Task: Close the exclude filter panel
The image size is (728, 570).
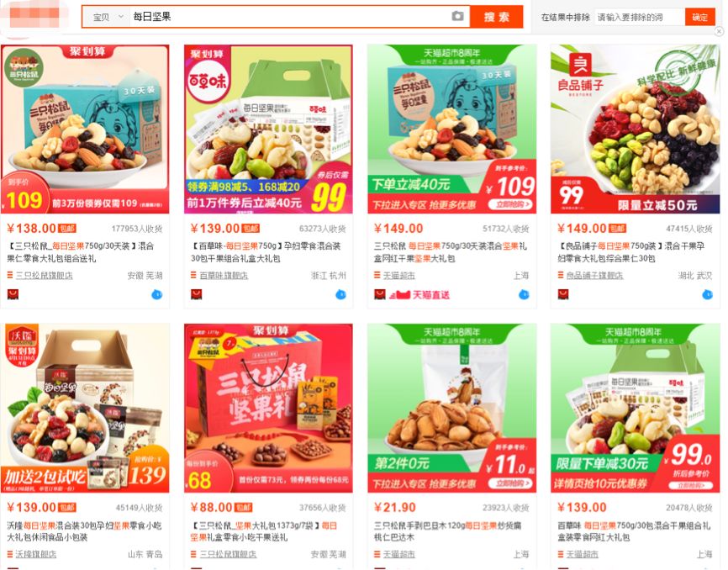Action: 719,31
